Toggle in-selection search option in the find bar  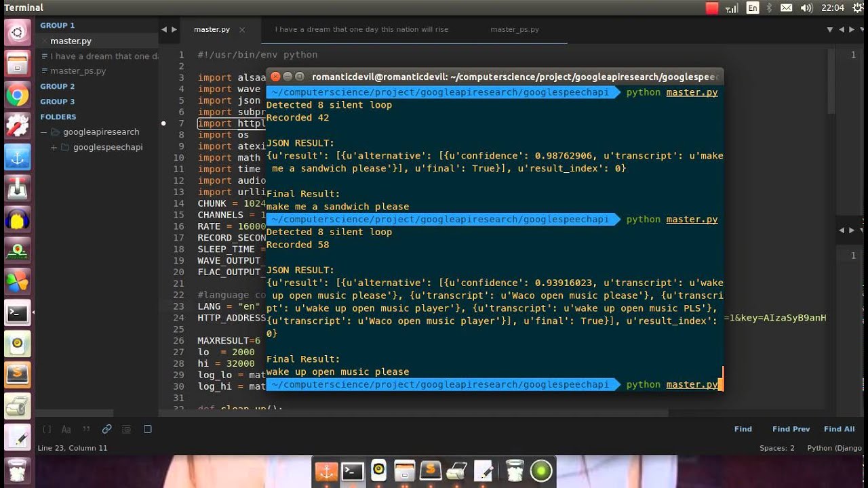click(126, 429)
